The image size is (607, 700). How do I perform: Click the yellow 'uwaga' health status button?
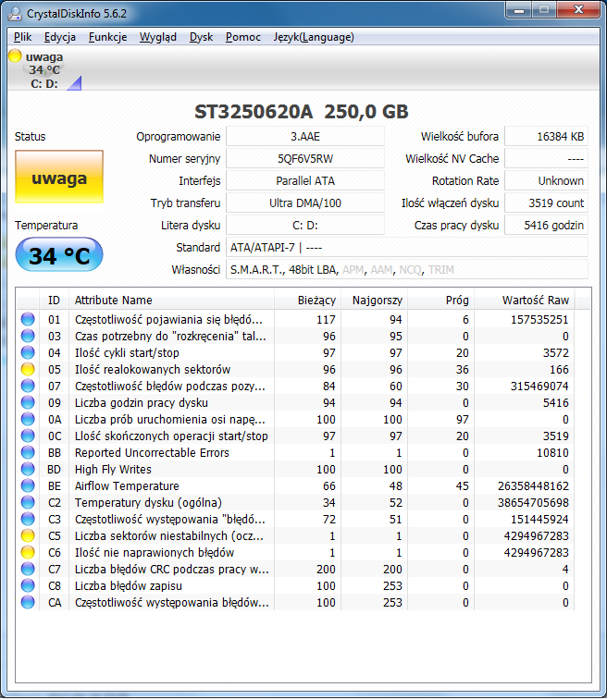(x=59, y=177)
